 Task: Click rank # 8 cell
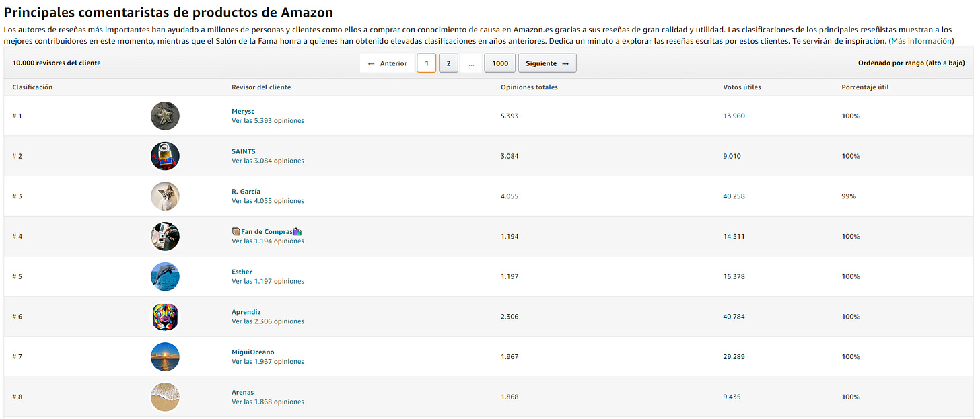click(17, 397)
